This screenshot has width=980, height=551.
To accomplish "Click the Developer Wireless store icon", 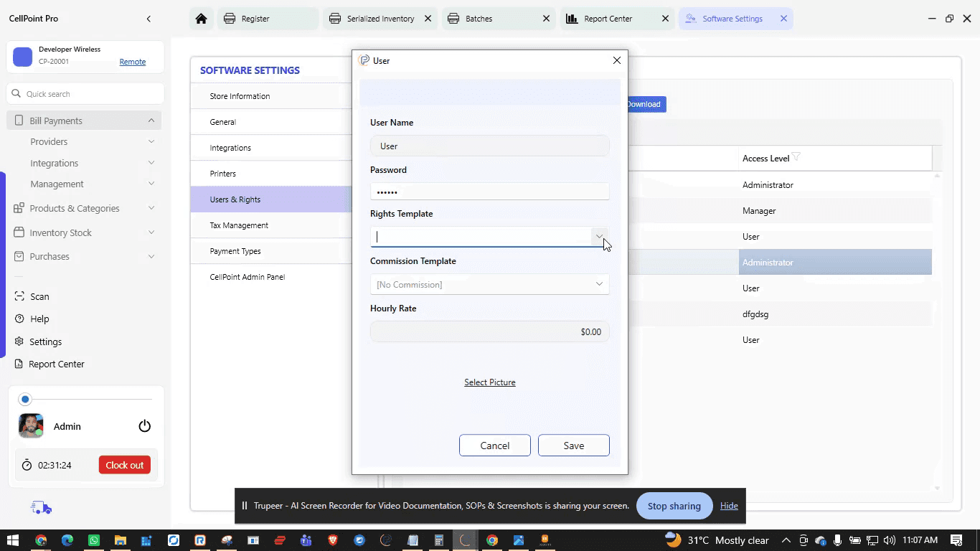I will click(23, 57).
